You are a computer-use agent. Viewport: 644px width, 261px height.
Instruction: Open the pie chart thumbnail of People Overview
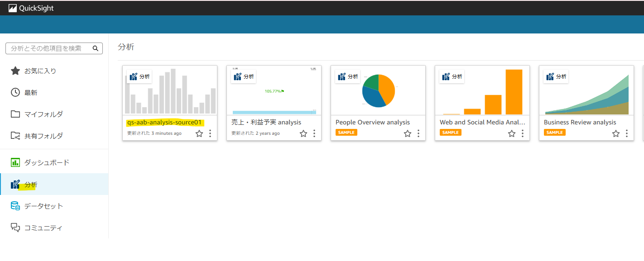(x=378, y=90)
